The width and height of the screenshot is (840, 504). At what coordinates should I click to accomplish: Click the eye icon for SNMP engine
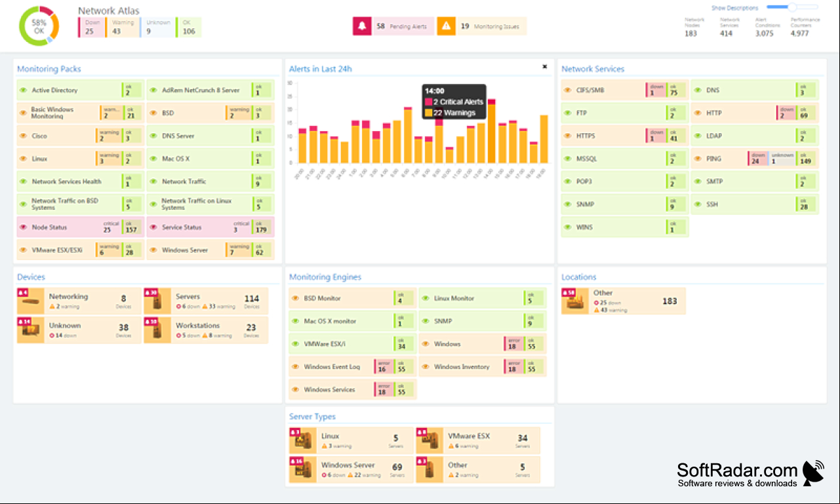coord(425,321)
